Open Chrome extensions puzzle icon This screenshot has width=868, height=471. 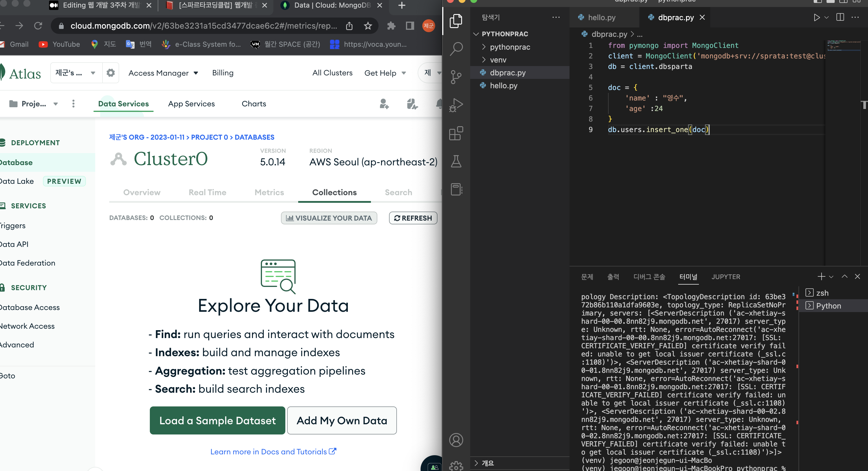click(x=391, y=26)
